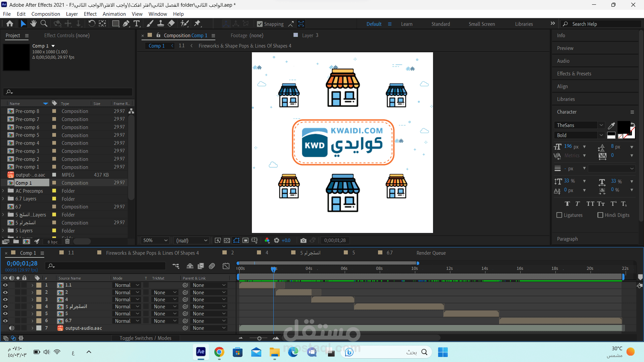Open the File menu
Image resolution: width=644 pixels, height=362 pixels.
(7, 14)
